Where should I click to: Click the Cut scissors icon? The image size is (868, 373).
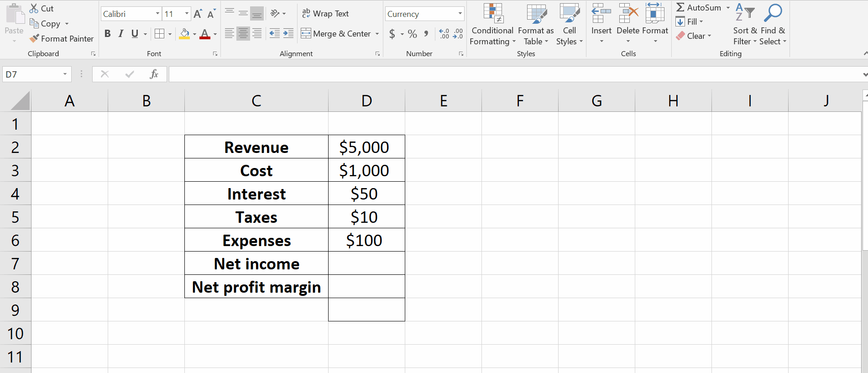(x=34, y=8)
